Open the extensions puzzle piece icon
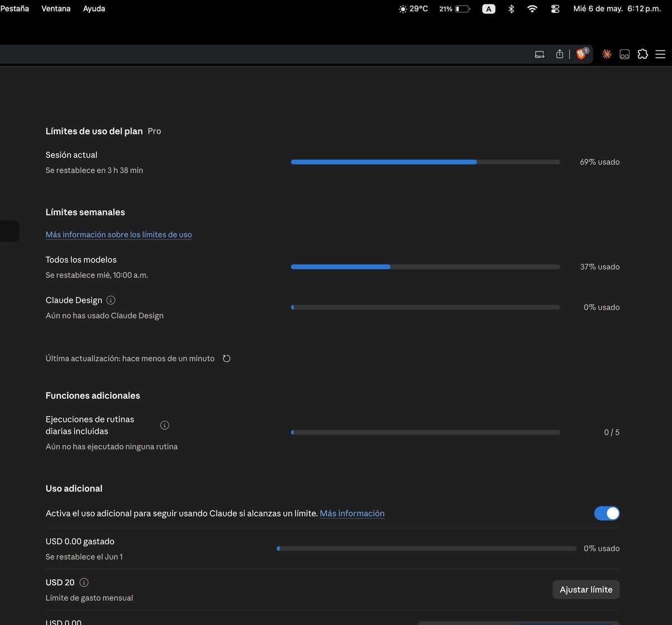 tap(643, 54)
